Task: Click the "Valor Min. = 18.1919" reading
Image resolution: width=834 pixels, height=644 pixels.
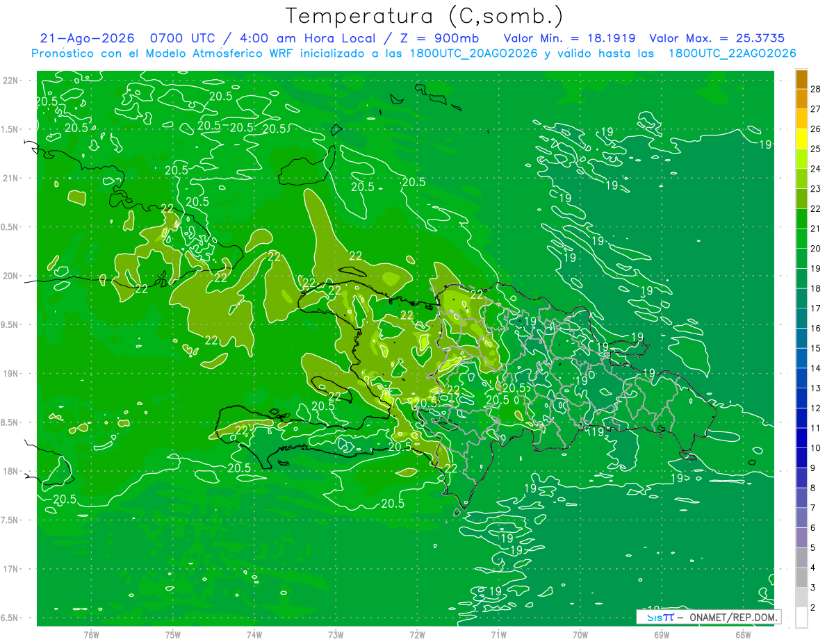Action: tap(569, 39)
